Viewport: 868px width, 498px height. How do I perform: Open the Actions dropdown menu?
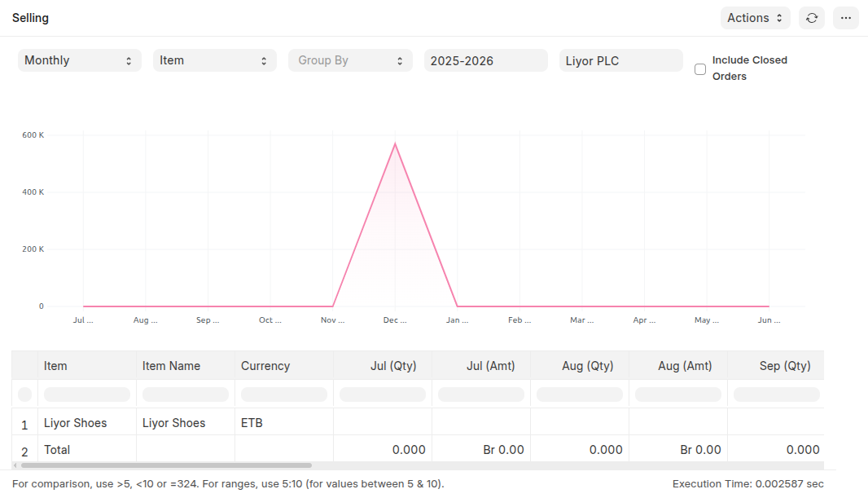(755, 18)
